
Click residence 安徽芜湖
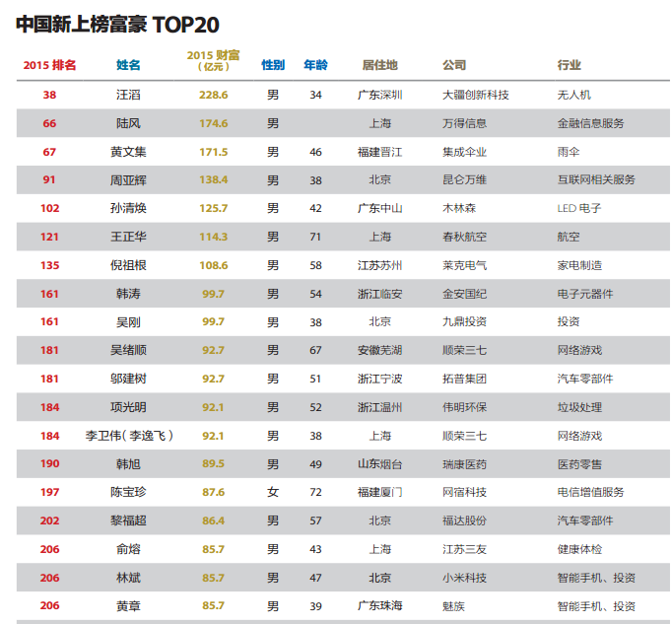click(380, 350)
